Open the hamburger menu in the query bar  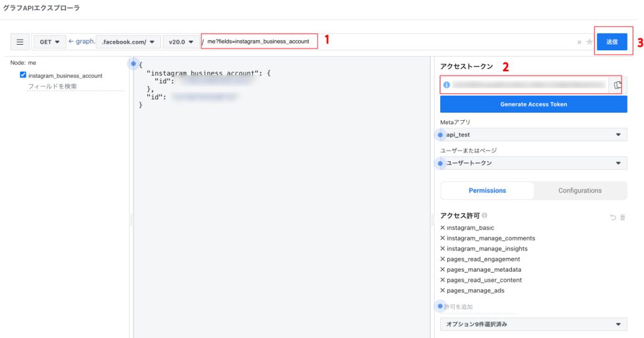pos(19,42)
